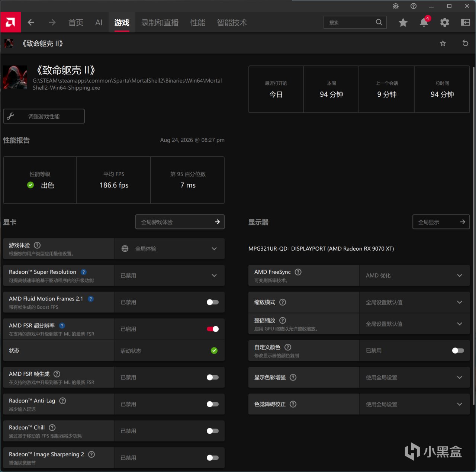The image size is (476, 472).
Task: Turn on Radeon Anti-Lag toggle
Action: coord(213,404)
